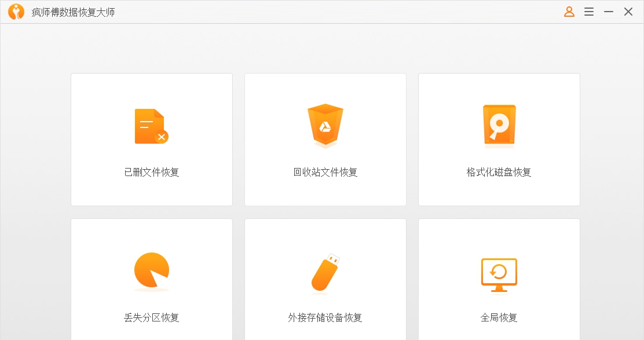Click the pie chart icon for lost partitions
This screenshot has width=644, height=340.
151,271
